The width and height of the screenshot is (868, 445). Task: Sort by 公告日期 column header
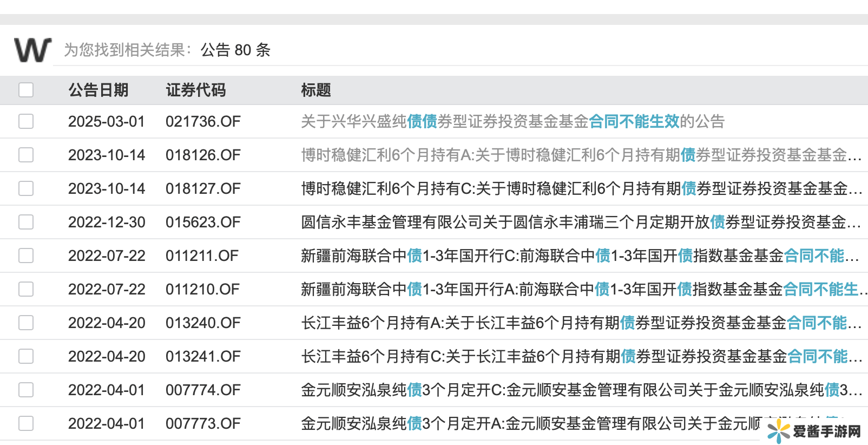click(x=98, y=90)
